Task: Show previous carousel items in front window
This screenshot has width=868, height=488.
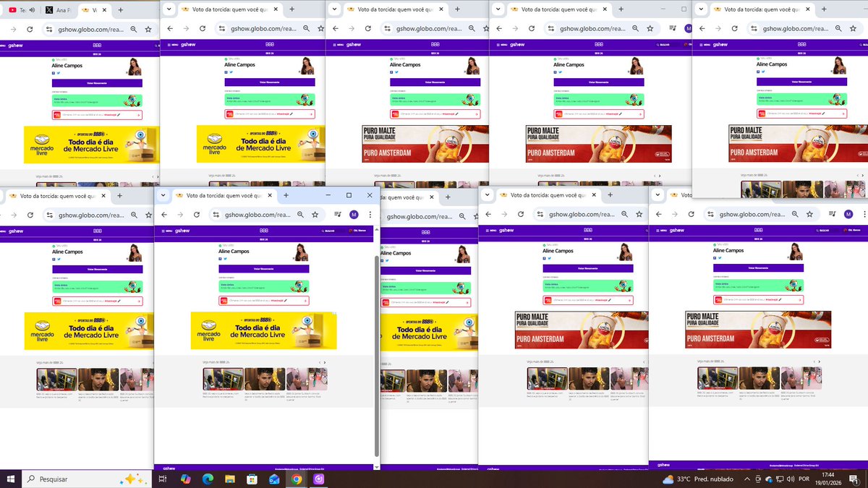Action: 318,362
